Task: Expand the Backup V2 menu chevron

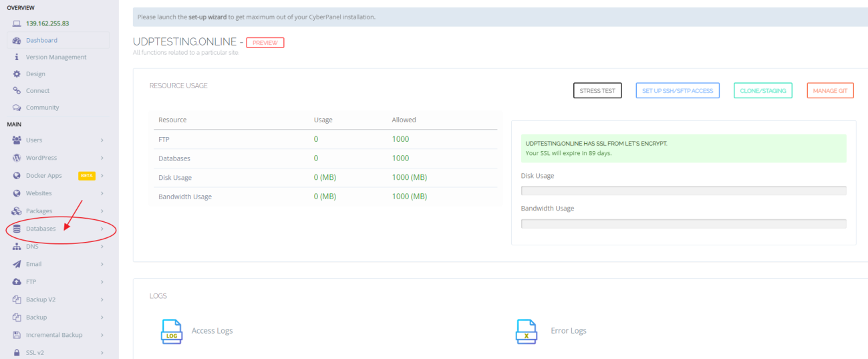Action: (x=102, y=300)
